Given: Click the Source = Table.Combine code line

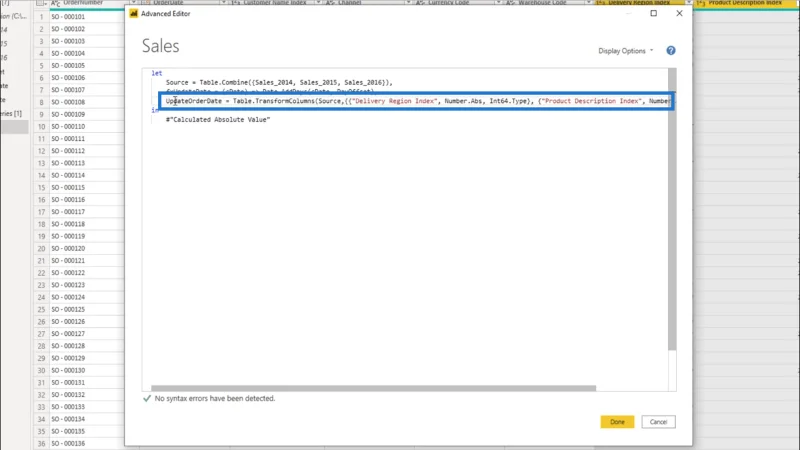Looking at the screenshot, I should click(279, 82).
